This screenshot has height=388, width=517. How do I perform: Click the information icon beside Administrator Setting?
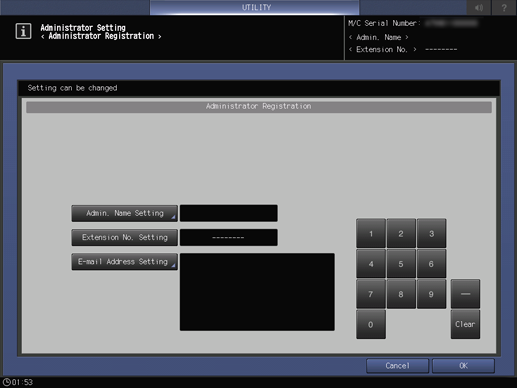click(23, 31)
